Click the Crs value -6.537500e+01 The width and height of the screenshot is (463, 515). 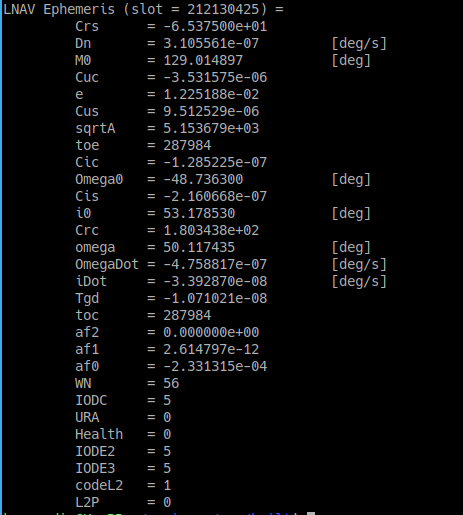(215, 26)
